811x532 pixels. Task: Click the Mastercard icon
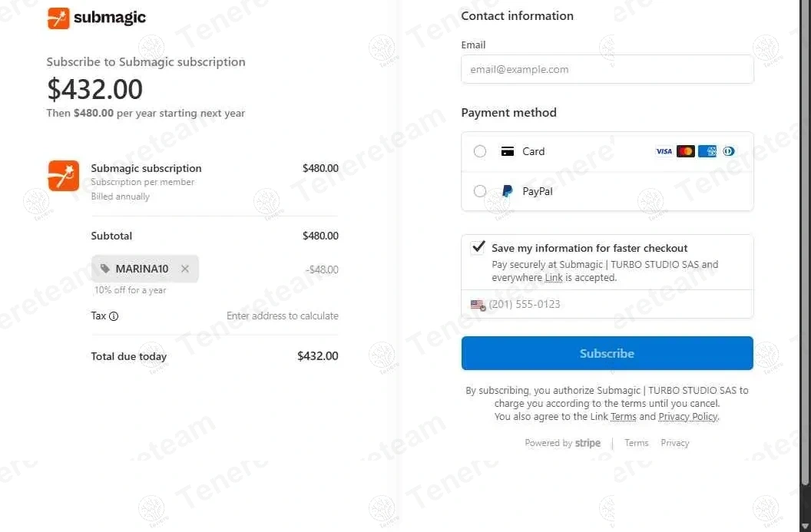pos(686,151)
